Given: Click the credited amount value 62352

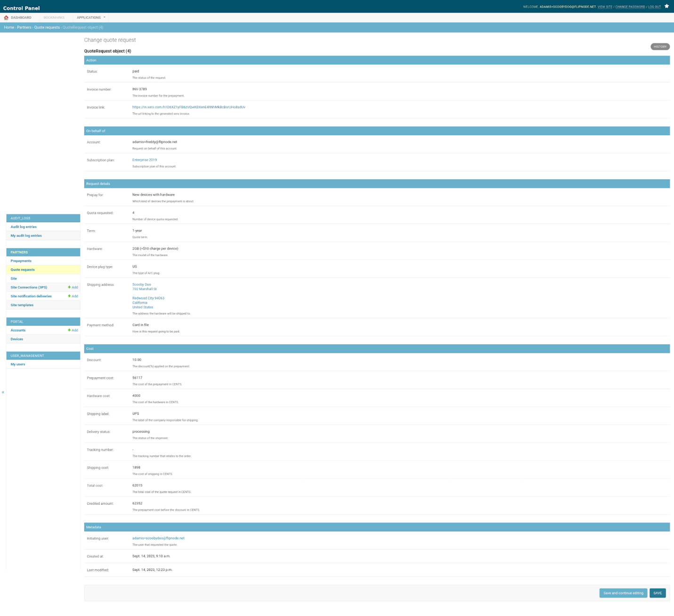Looking at the screenshot, I should (x=137, y=503).
